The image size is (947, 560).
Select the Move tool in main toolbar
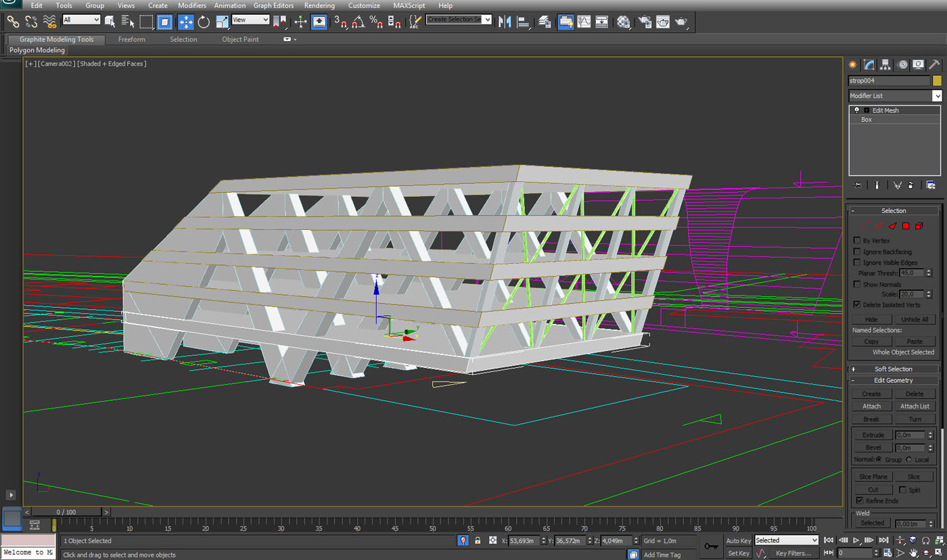pyautogui.click(x=186, y=22)
